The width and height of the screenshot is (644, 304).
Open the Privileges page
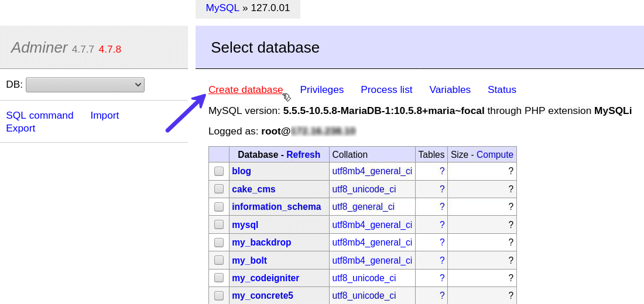[321, 89]
